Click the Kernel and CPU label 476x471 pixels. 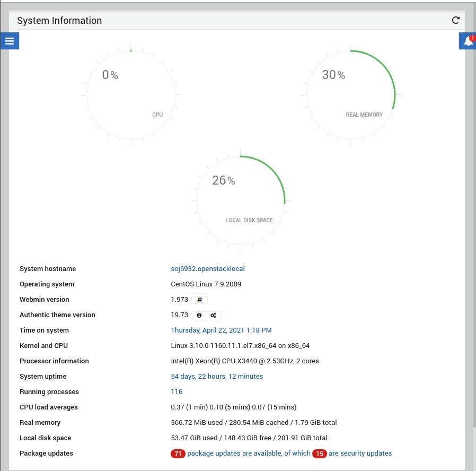[x=43, y=346]
